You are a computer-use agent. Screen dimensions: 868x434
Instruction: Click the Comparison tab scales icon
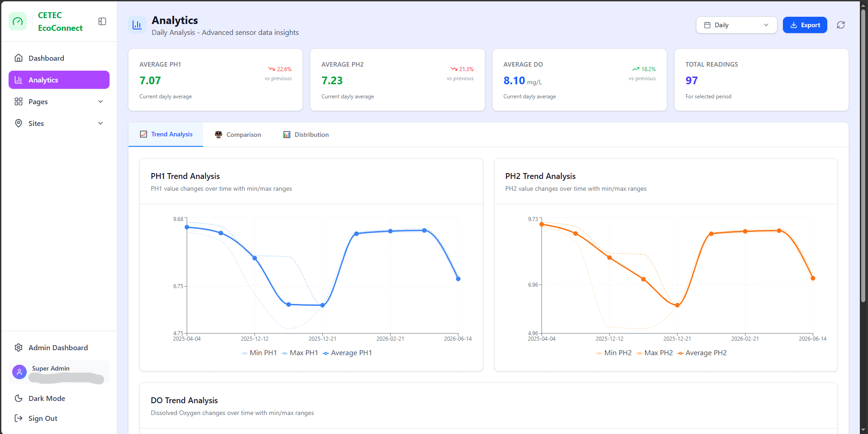(219, 135)
